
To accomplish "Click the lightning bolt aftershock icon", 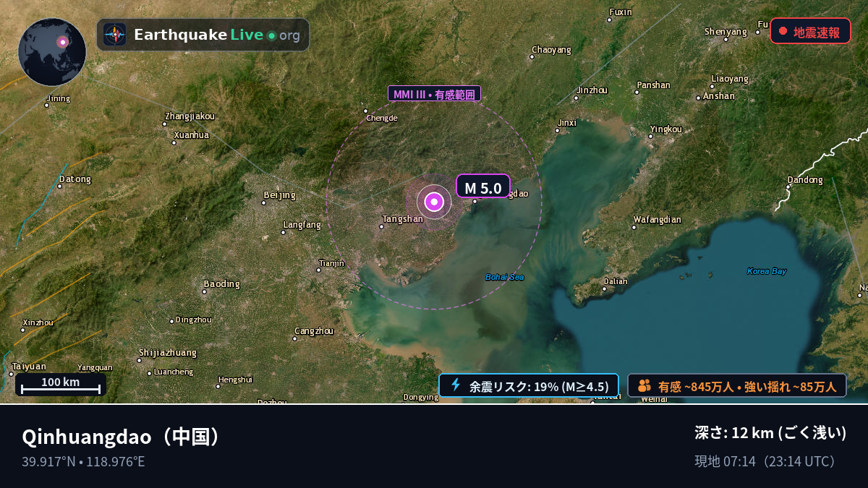I will pos(456,385).
